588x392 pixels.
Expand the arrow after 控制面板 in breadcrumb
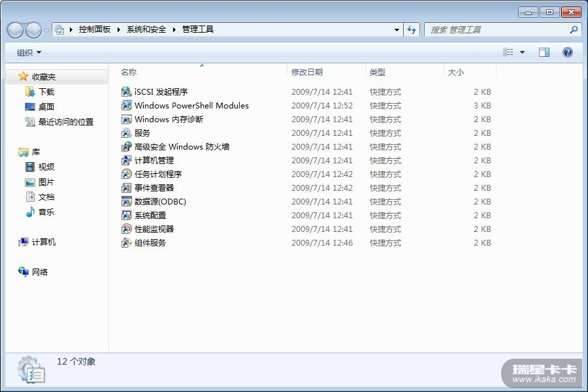coord(118,29)
